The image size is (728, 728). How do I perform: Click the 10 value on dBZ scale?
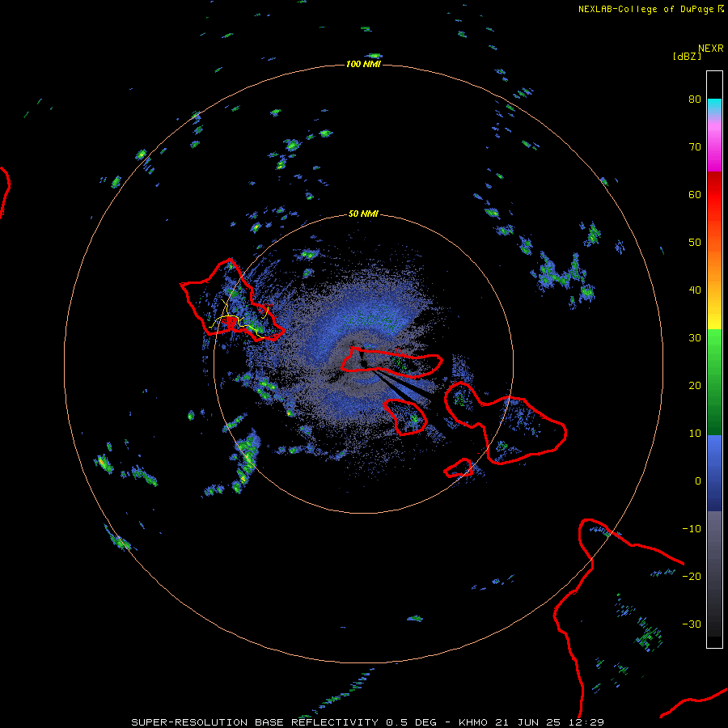click(695, 434)
